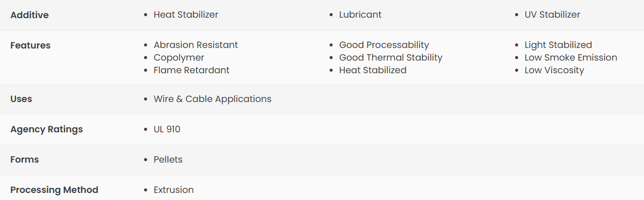644x200 pixels.
Task: Click the Heat Stabilized feature
Action: (373, 70)
